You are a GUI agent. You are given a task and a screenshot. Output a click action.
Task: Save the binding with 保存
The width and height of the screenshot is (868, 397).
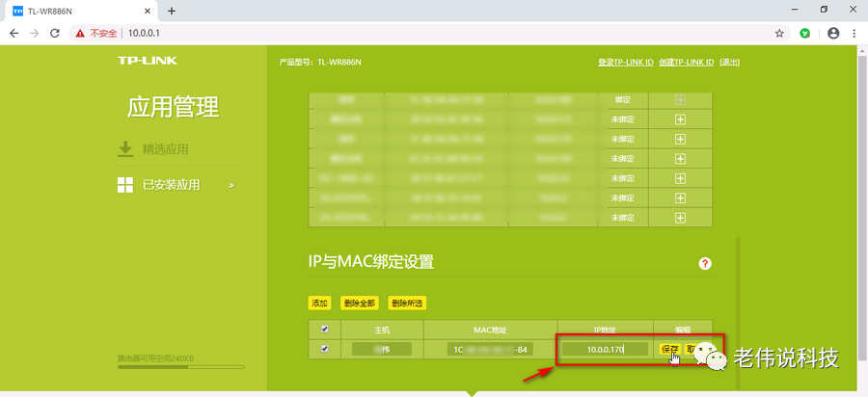(670, 350)
